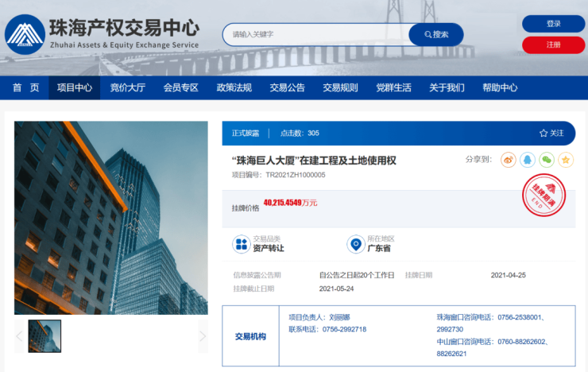Click the large building project image
Viewport: 588px width, 372px height.
tap(111, 218)
